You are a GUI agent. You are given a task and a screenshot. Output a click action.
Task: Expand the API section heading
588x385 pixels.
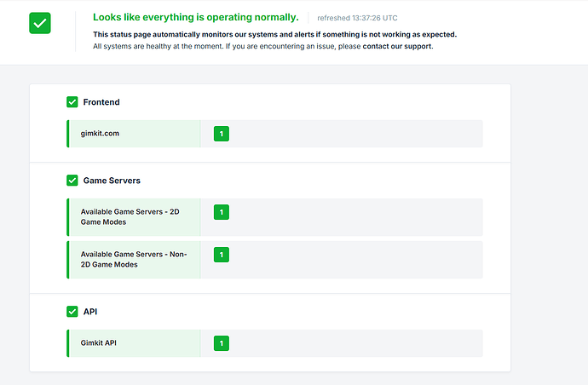[90, 312]
